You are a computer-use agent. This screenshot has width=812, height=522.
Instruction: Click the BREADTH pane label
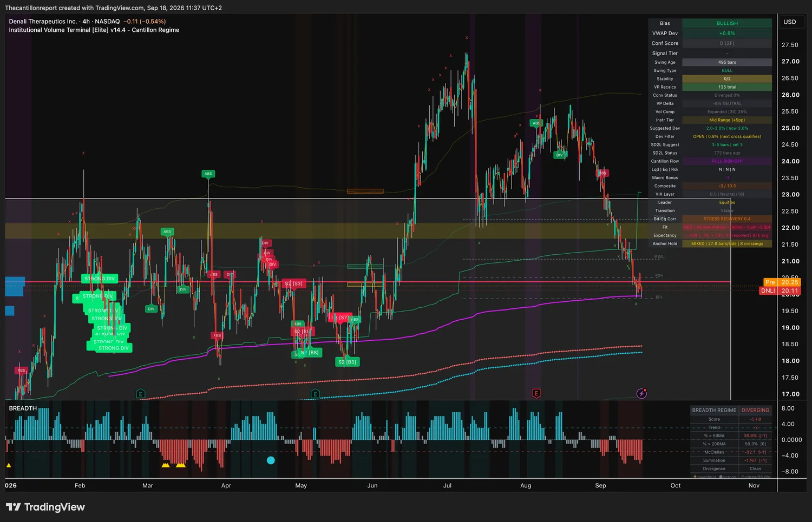23,408
